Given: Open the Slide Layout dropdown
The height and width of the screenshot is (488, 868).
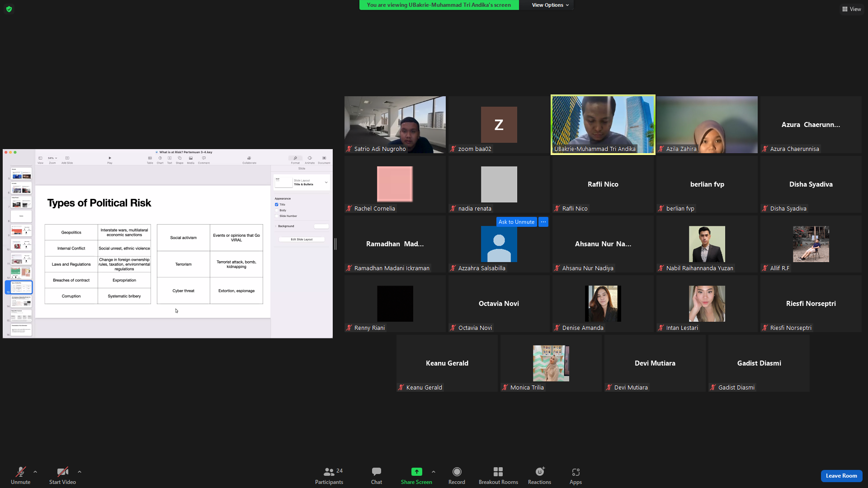Looking at the screenshot, I should tap(302, 183).
